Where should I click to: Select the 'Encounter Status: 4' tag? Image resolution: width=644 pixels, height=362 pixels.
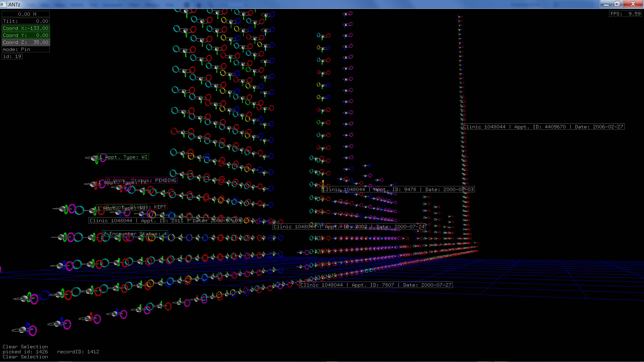pyautogui.click(x=135, y=234)
